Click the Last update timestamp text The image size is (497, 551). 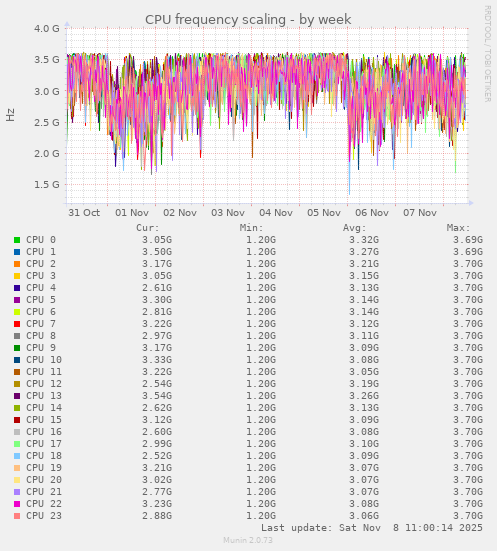click(372, 528)
